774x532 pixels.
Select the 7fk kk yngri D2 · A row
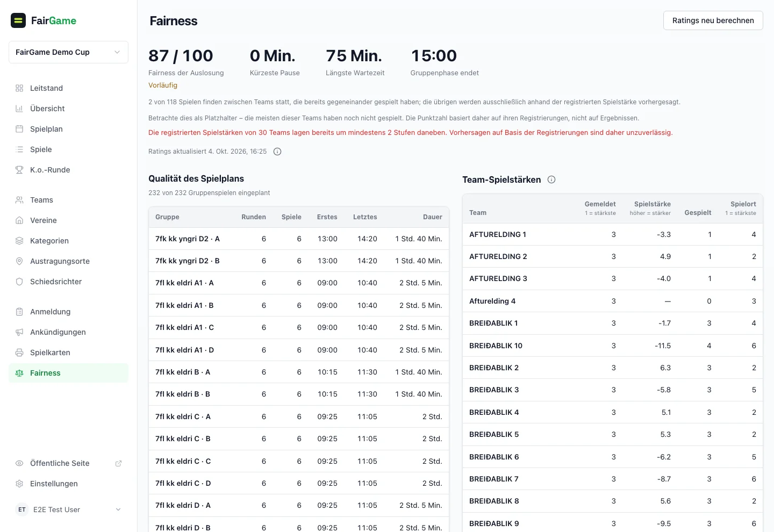pos(299,239)
